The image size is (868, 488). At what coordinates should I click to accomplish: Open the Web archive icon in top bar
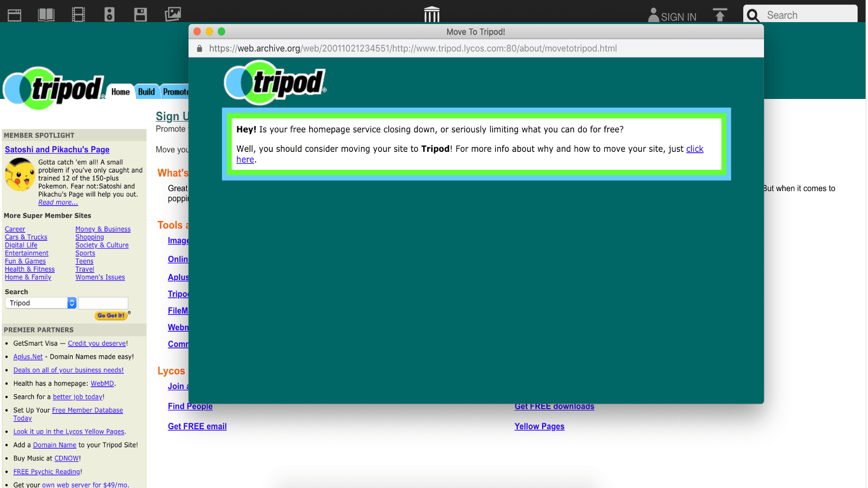[14, 15]
